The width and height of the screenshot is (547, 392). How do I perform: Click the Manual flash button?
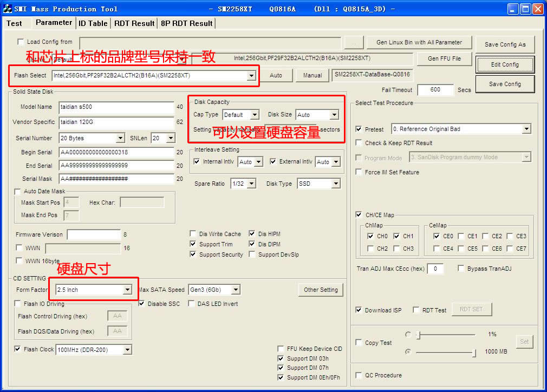click(x=312, y=75)
